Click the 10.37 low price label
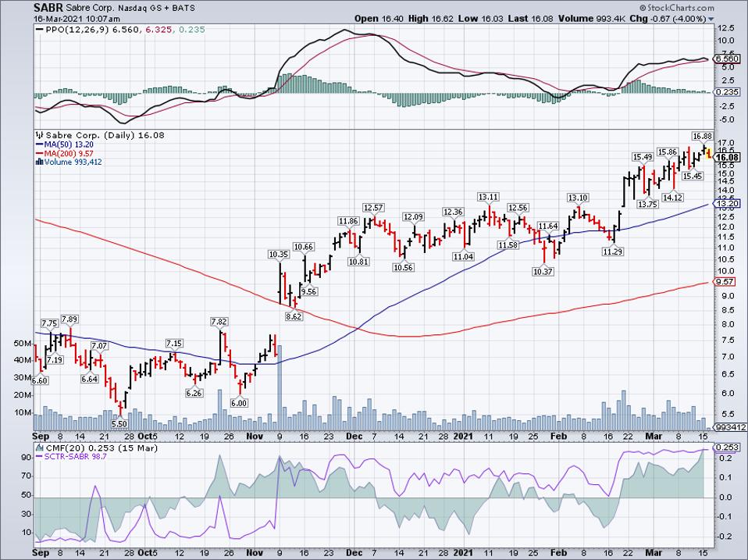 click(543, 272)
